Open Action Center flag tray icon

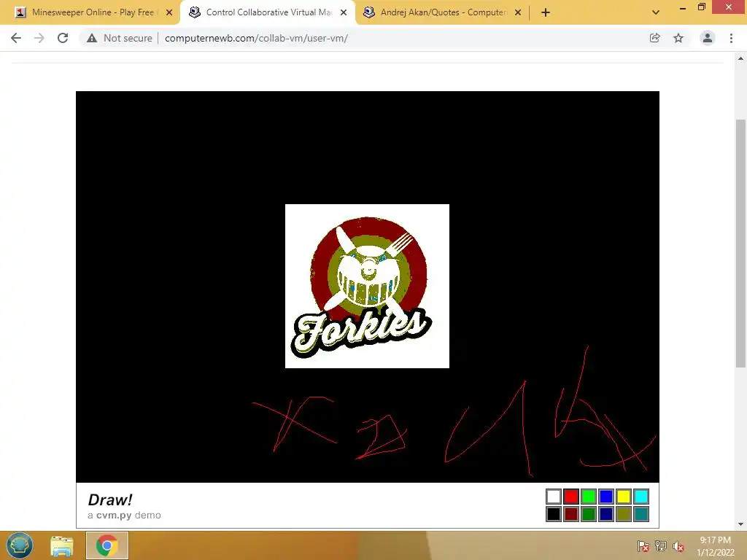point(643,546)
